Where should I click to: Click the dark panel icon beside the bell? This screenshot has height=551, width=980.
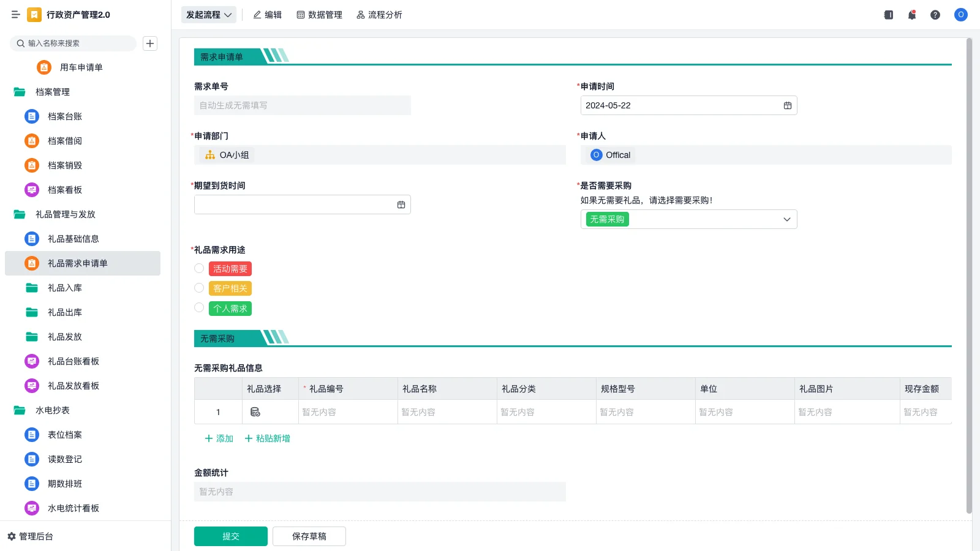pos(889,15)
